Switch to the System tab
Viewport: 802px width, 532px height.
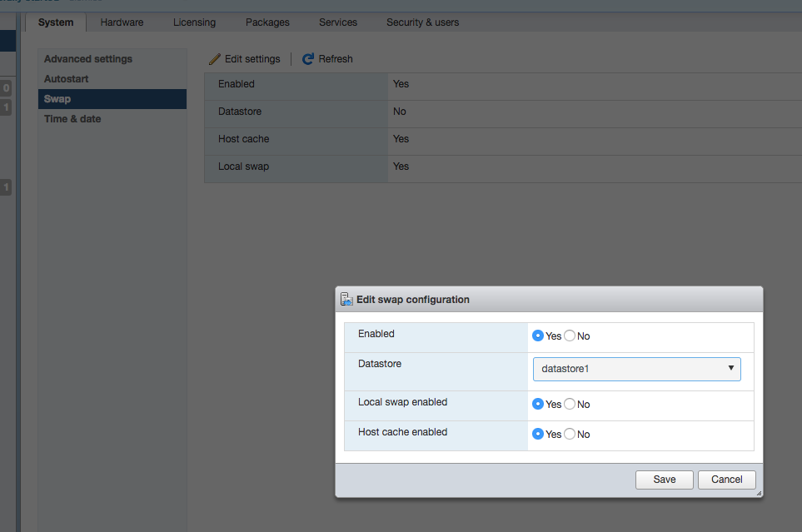tap(56, 22)
